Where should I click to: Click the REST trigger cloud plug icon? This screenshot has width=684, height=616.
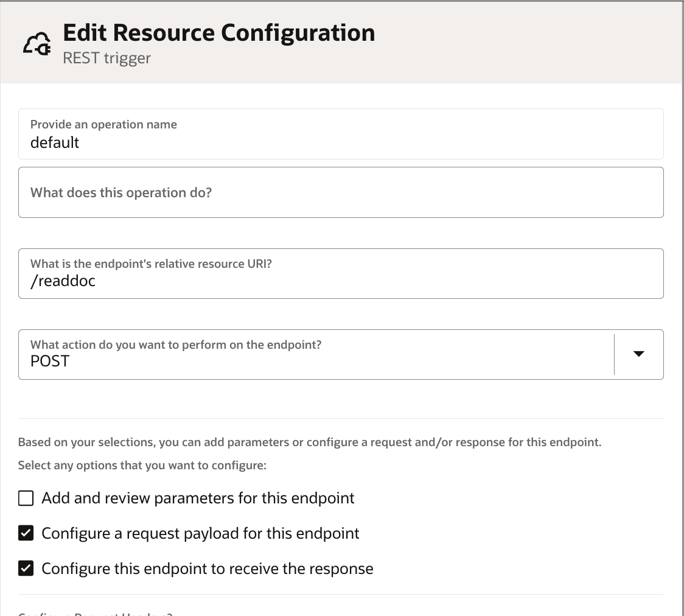click(37, 44)
